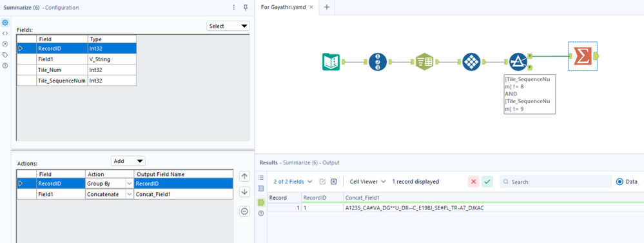Apply changes with the green checkmark button
The width and height of the screenshot is (644, 243).
pyautogui.click(x=487, y=181)
